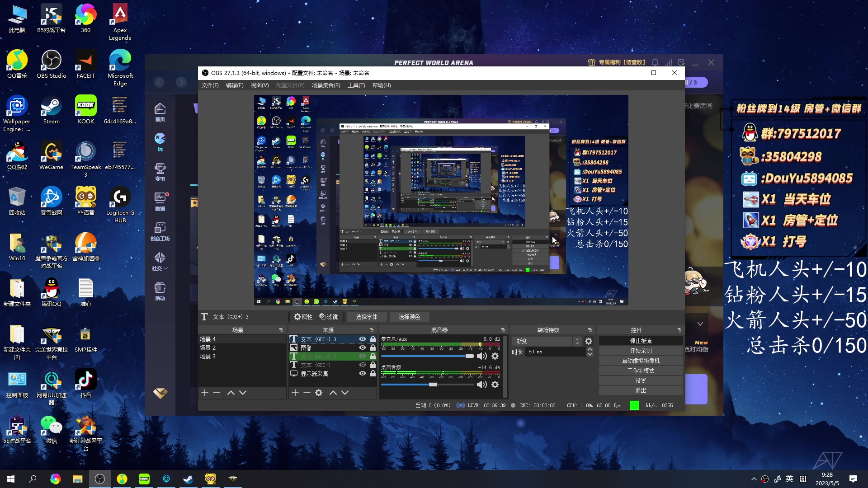Pop out the 来源 dock panel
Viewport: 868px width, 488px height.
pyautogui.click(x=372, y=330)
